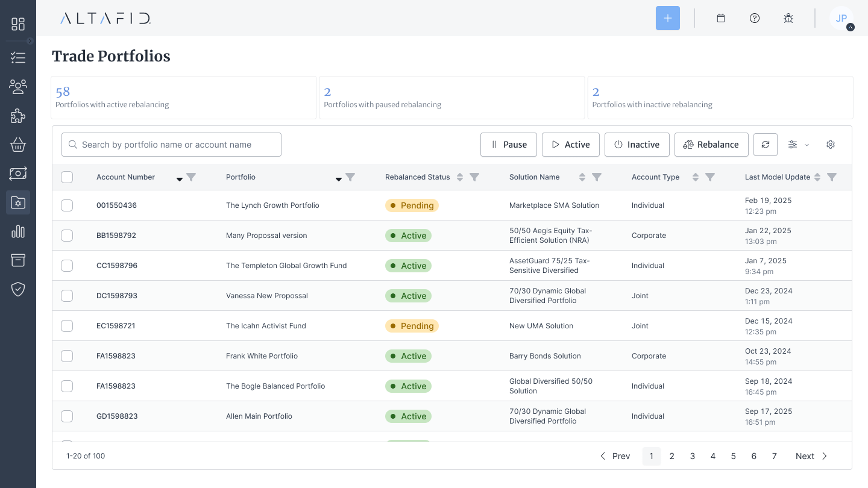
Task: Click the bug report icon in header
Action: 788,18
